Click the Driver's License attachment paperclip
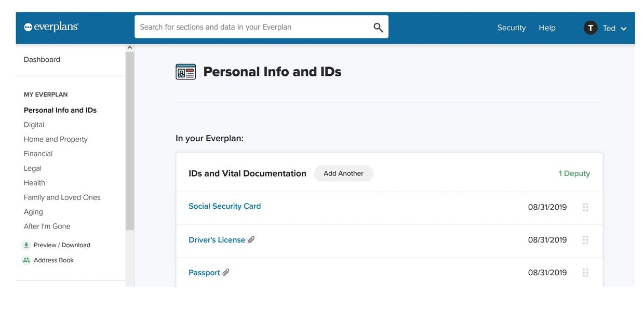Screen dimensions: 644x322 point(251,239)
